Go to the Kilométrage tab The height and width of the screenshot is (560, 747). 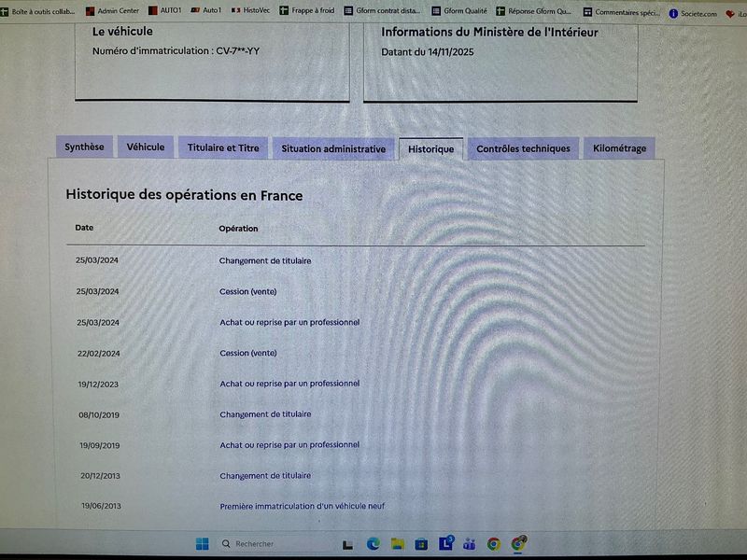pos(619,149)
